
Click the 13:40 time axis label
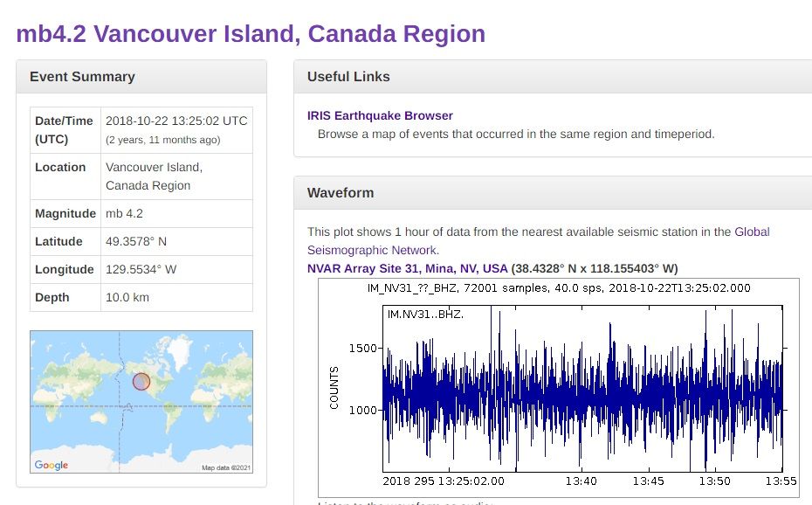click(581, 481)
